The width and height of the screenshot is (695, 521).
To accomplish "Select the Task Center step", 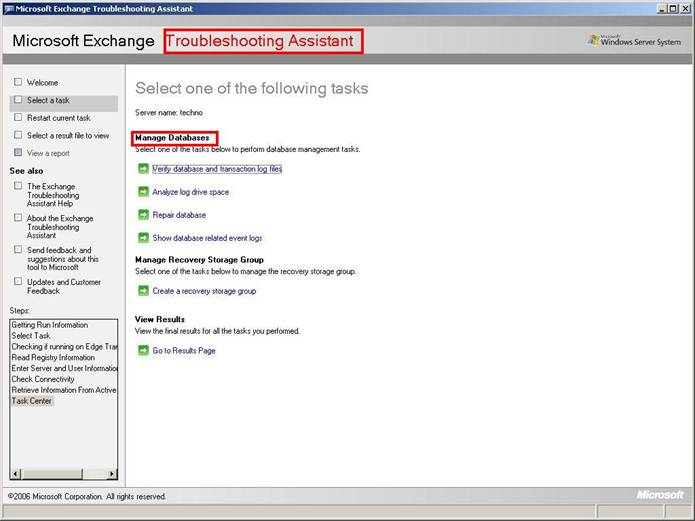I will (x=31, y=401).
